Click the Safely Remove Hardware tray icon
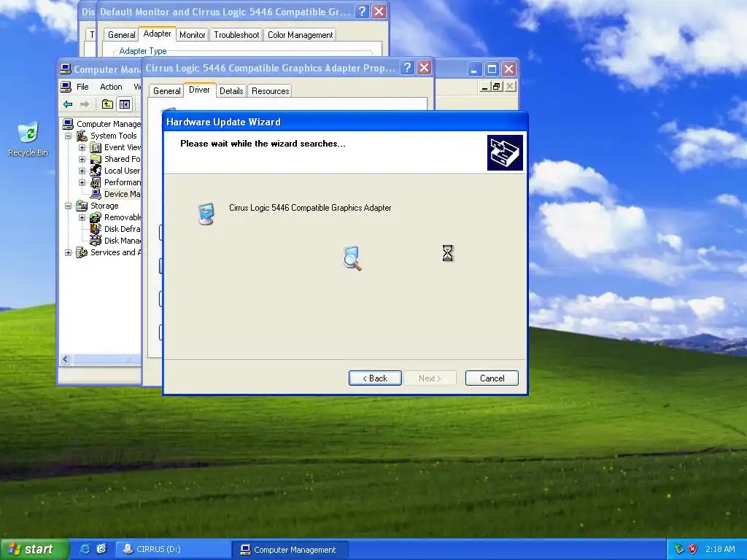Screen dimensions: 747x560 click(x=679, y=549)
